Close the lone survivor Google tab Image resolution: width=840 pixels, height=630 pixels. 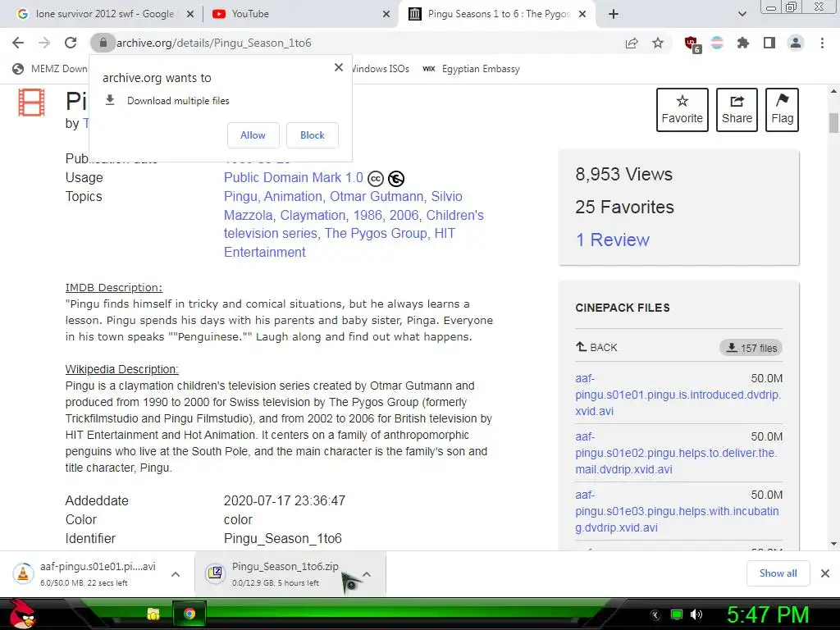(190, 15)
